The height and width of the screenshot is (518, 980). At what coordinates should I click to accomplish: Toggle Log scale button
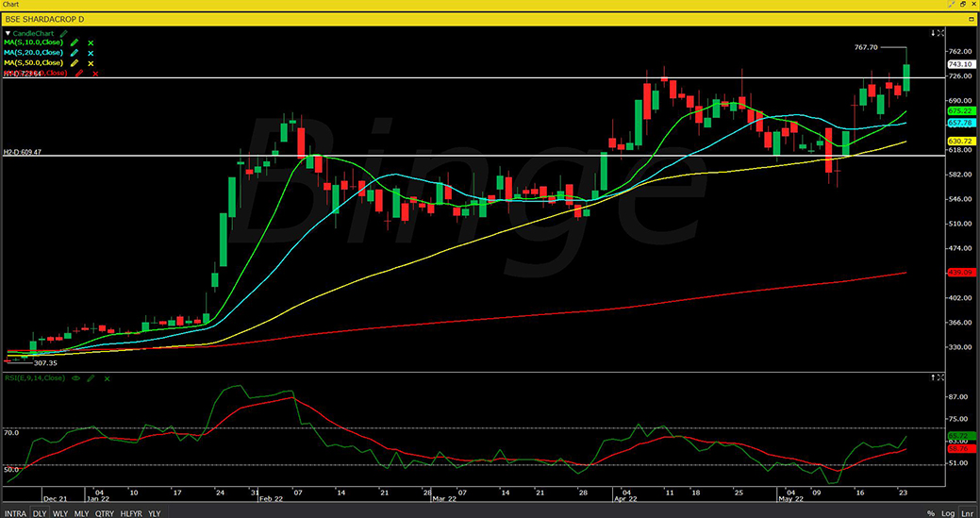948,513
